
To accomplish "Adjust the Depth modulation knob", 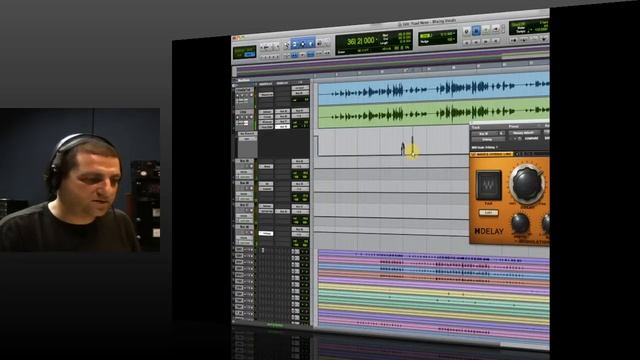I will (520, 223).
